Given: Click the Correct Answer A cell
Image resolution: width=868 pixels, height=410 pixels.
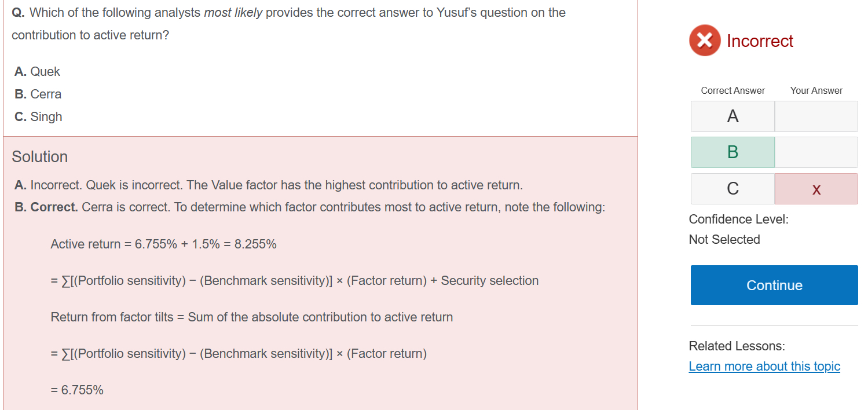Looking at the screenshot, I should click(x=733, y=116).
